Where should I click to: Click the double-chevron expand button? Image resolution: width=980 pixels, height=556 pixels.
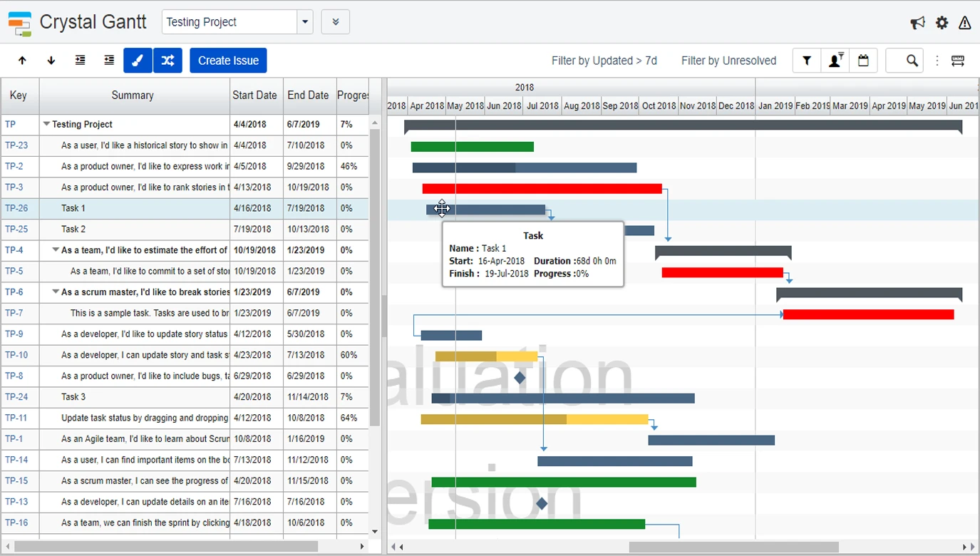click(335, 22)
